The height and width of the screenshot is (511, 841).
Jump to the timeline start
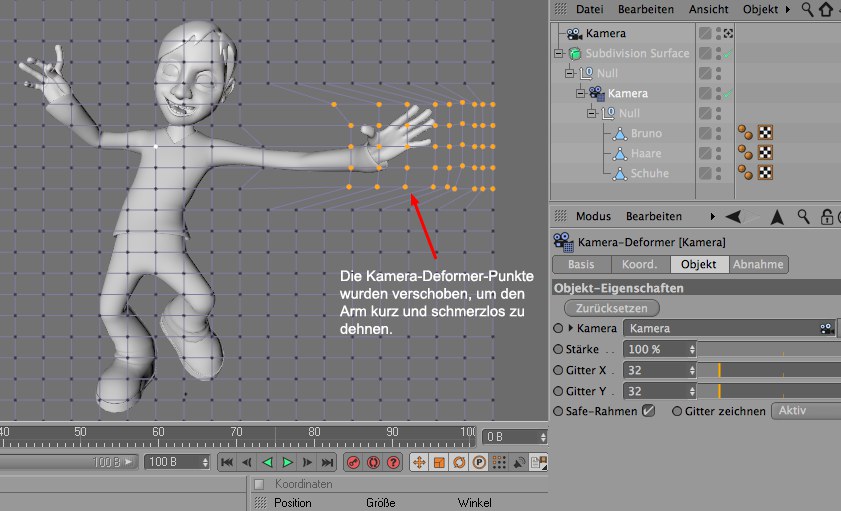pyautogui.click(x=227, y=462)
